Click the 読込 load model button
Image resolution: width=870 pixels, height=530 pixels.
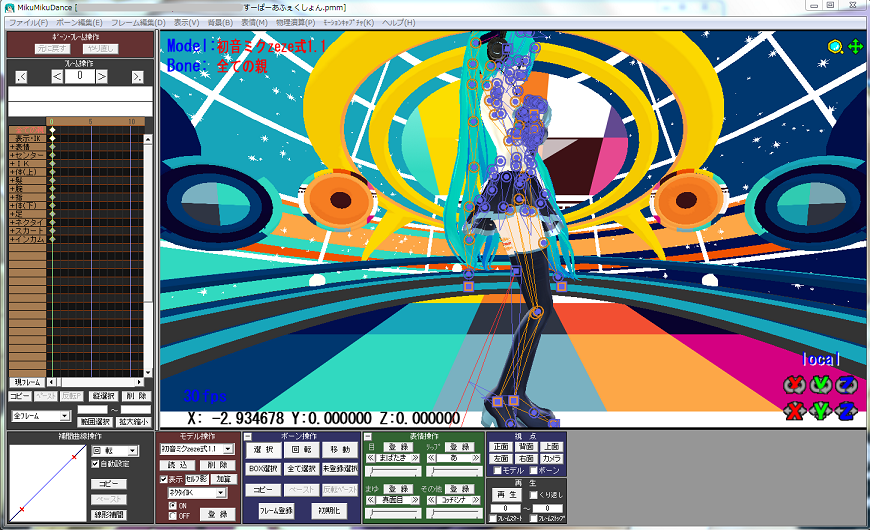tap(178, 465)
